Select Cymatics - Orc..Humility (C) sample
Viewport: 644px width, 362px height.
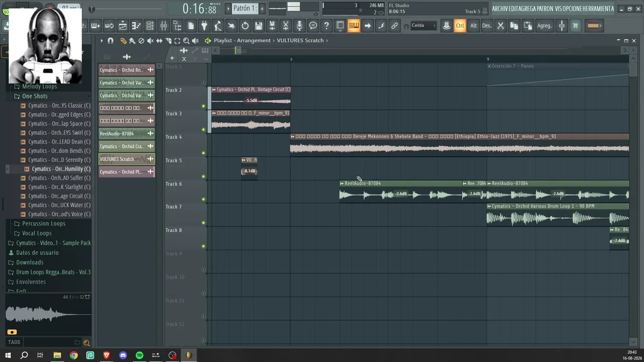click(x=61, y=169)
